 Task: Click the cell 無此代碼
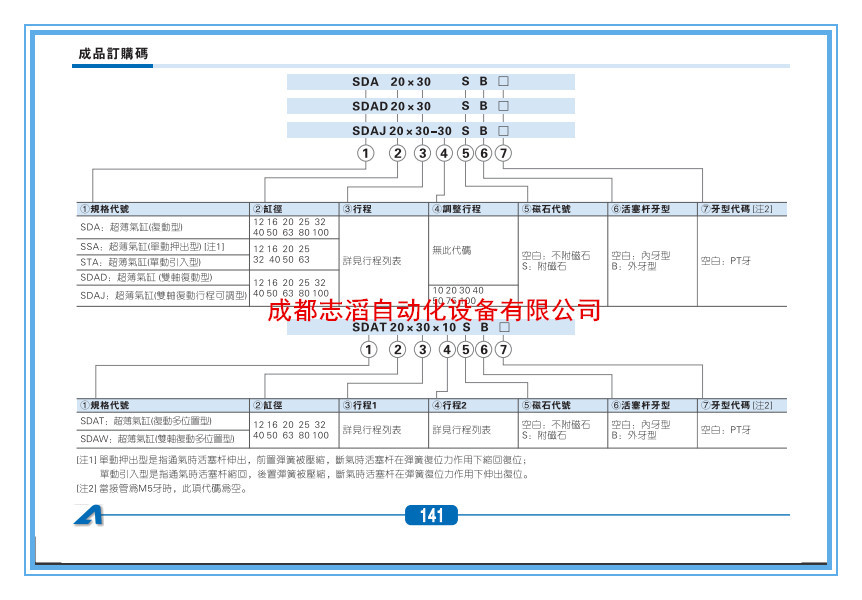[x=473, y=250]
